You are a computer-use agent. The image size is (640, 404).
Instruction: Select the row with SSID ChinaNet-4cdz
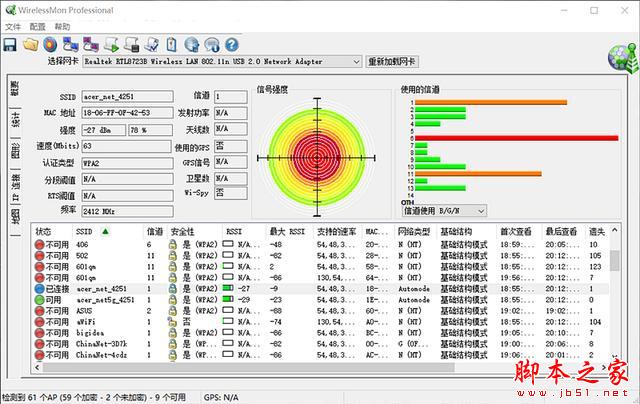320,355
